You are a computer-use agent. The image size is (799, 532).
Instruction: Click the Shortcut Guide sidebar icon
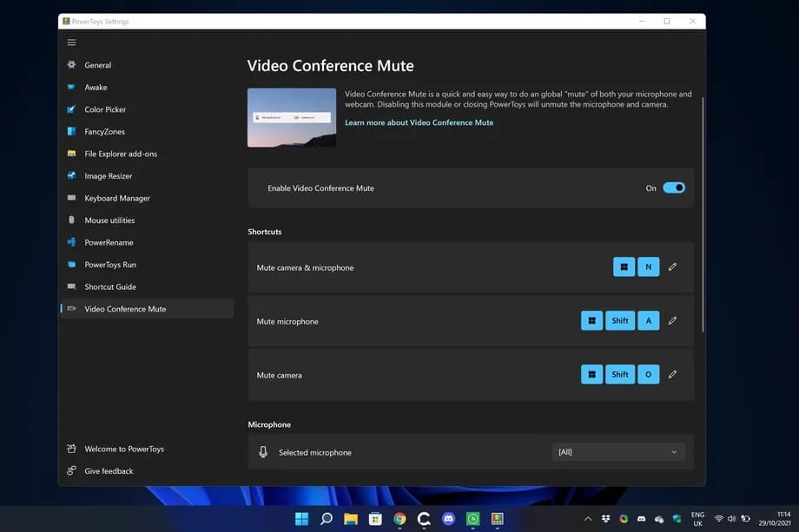71,286
